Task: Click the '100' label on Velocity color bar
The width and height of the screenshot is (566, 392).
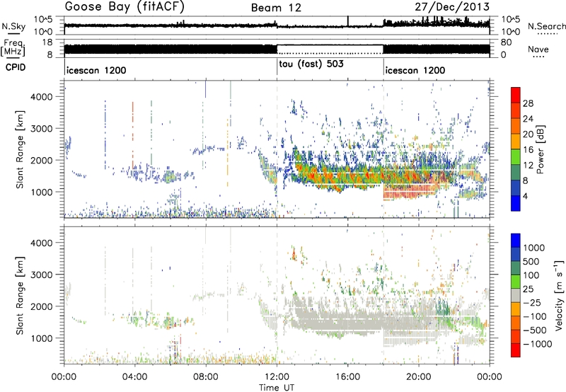Action: point(531,275)
